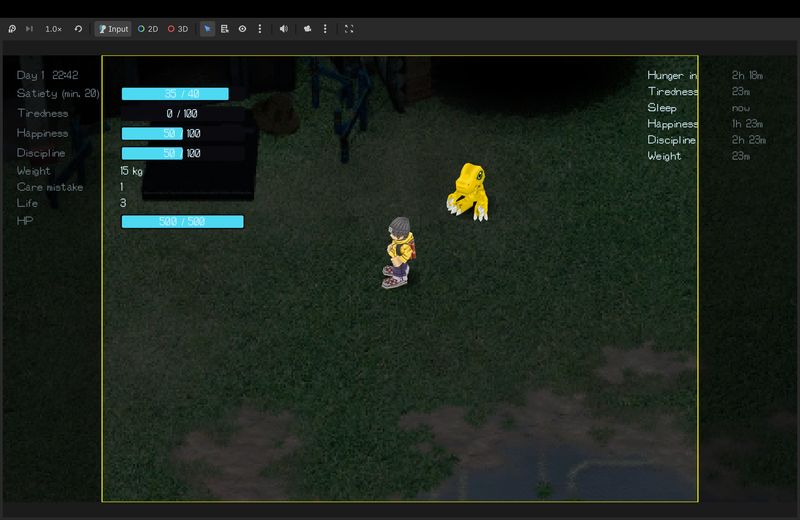Open the camera override options menu

325,29
